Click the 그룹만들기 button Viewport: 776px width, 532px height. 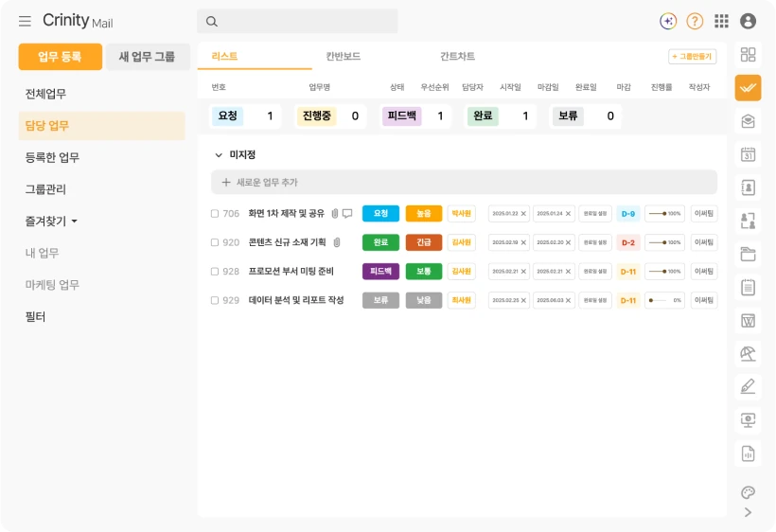[x=692, y=57]
